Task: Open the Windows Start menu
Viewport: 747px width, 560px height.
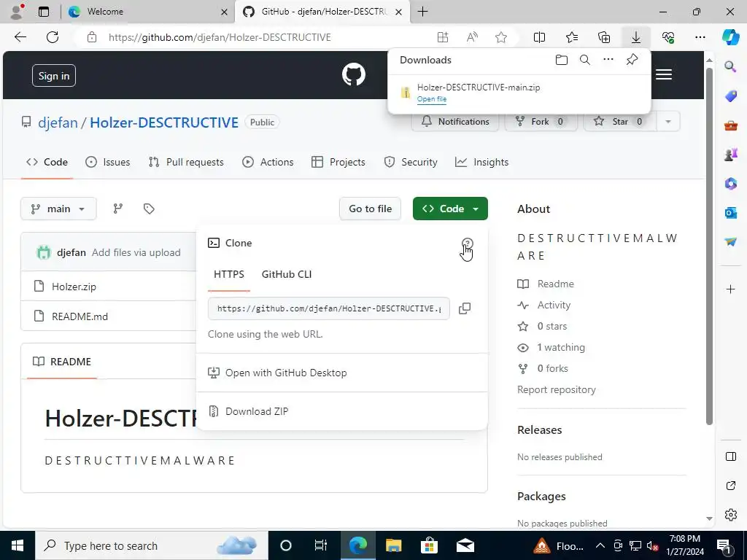Action: coord(18,545)
